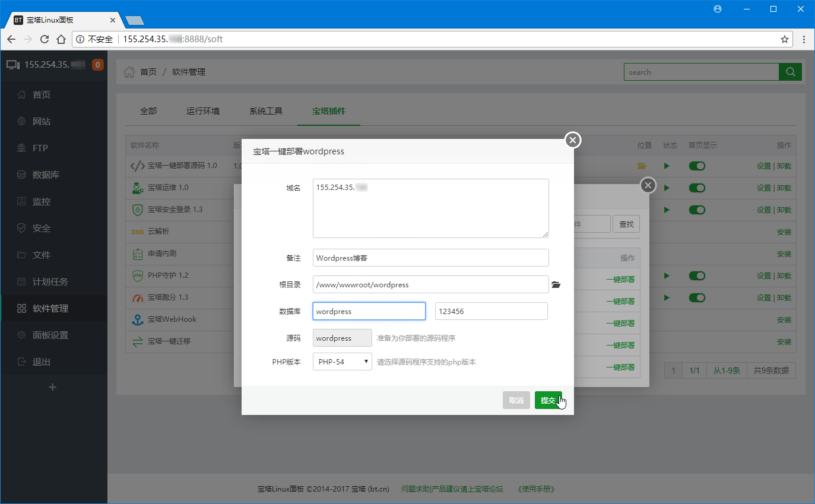Click the folder location icon for 宝塔一键部署源码
This screenshot has height=504, width=815.
tap(641, 166)
